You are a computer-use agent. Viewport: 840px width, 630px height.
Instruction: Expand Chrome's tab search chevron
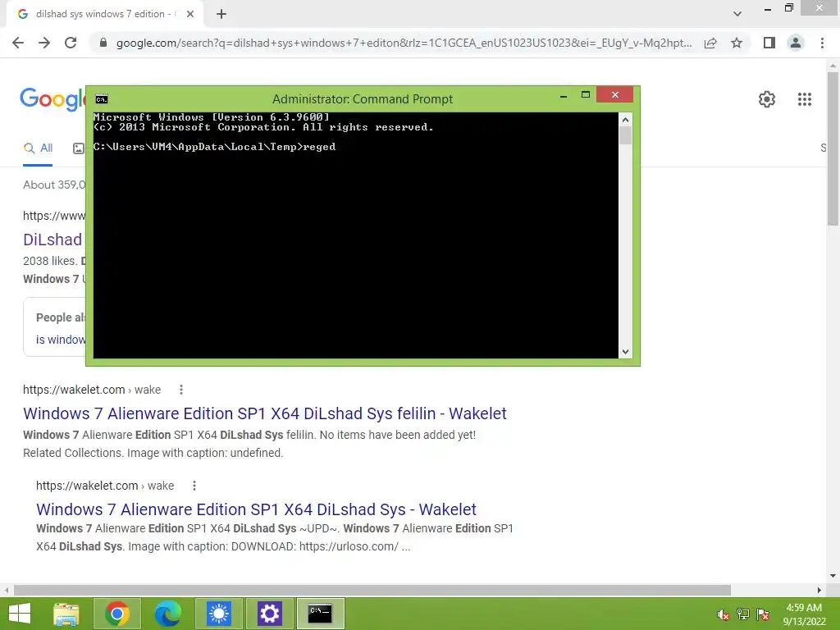point(737,14)
